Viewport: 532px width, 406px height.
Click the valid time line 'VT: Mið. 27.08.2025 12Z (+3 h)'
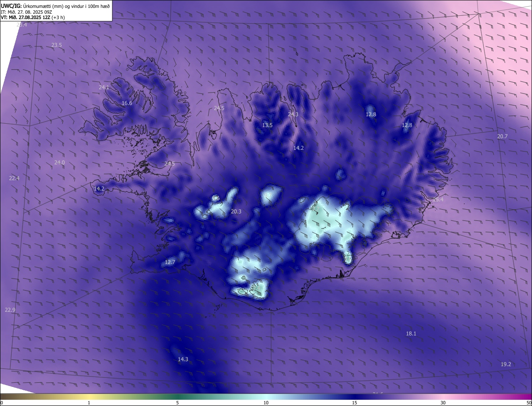click(33, 17)
